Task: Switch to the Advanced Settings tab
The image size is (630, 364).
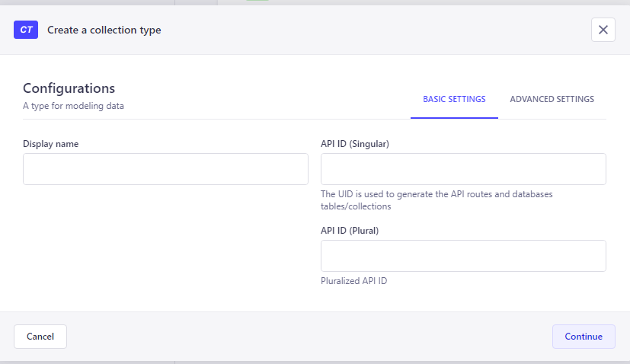Action: pos(552,99)
